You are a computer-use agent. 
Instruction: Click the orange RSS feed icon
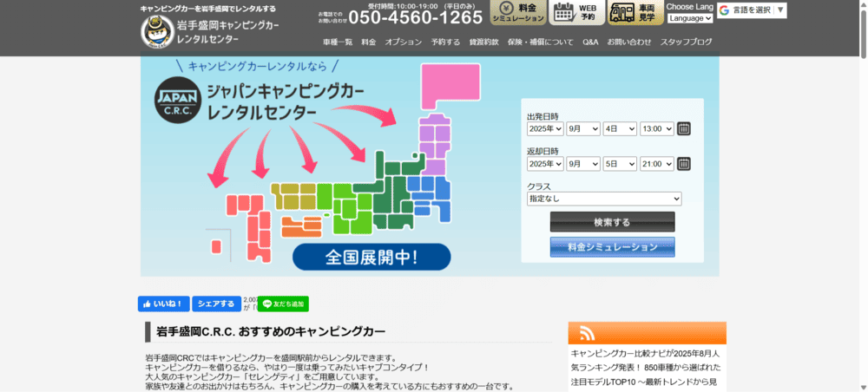587,333
